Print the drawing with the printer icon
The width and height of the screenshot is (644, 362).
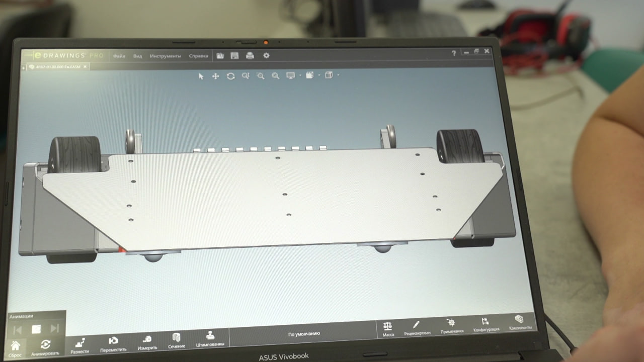tap(250, 56)
